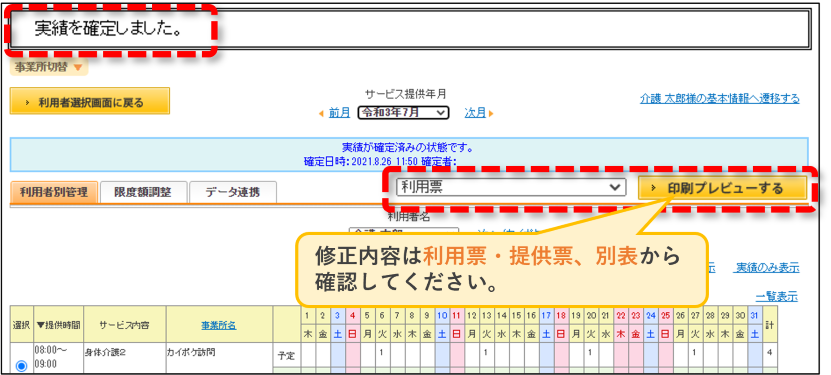Switch to the 利用者別管理 tab
Image resolution: width=831 pixels, height=375 pixels.
point(54,192)
